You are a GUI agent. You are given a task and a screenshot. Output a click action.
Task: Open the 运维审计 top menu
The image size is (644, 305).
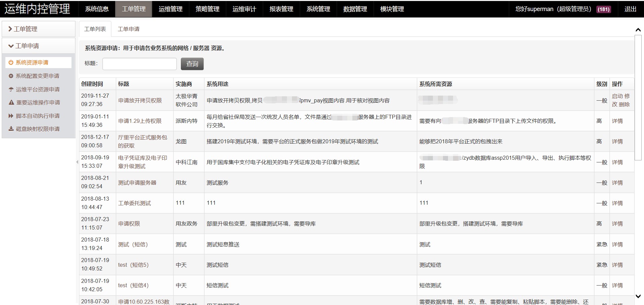click(244, 9)
